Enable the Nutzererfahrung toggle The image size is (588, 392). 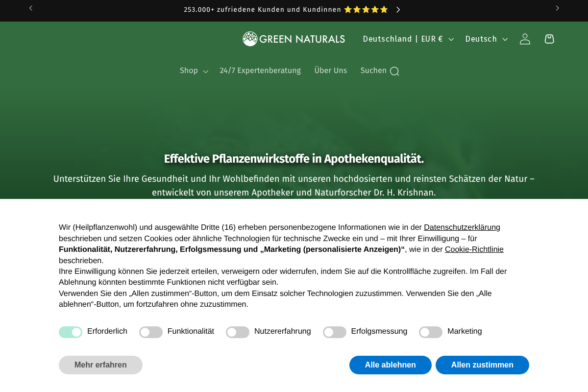[237, 332]
